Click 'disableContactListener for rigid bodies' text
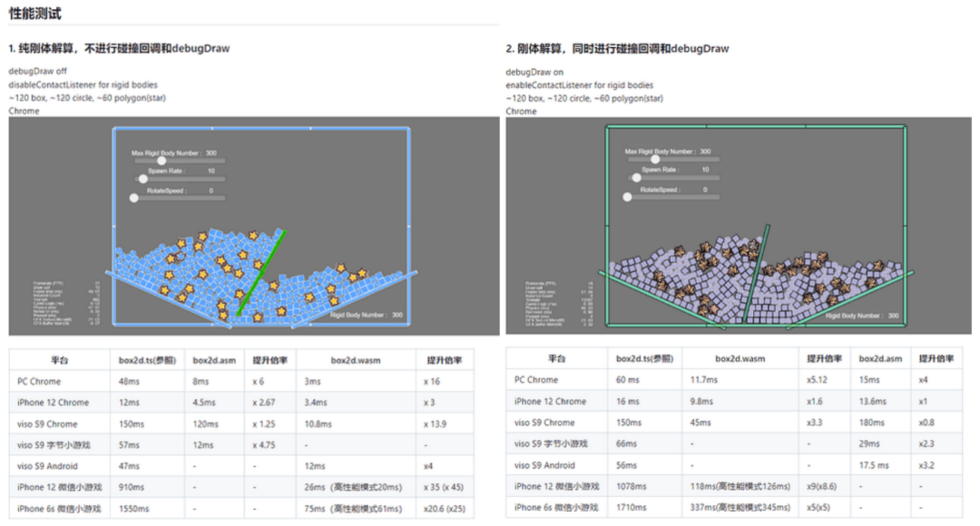Viewport: 980px width, 526px height. (83, 84)
